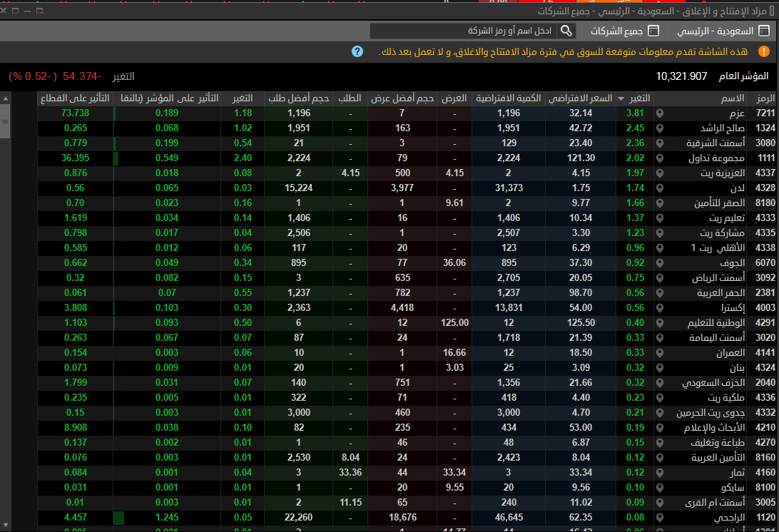Click the company name or symbol search field
779x532 pixels.
(464, 31)
